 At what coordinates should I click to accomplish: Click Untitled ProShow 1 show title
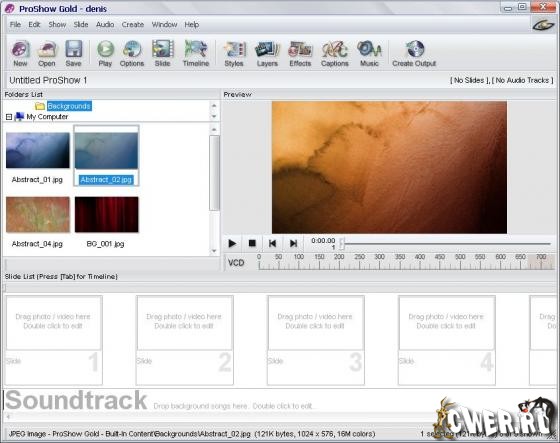[48, 80]
